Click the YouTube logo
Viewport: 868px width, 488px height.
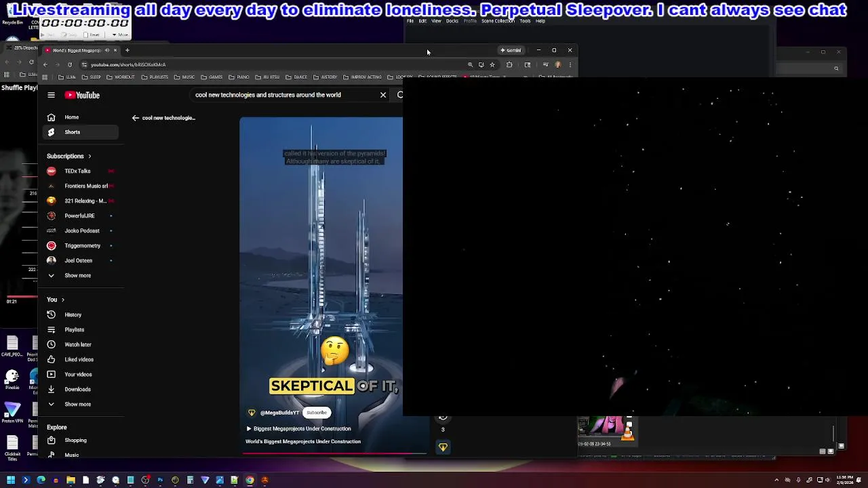[82, 95]
